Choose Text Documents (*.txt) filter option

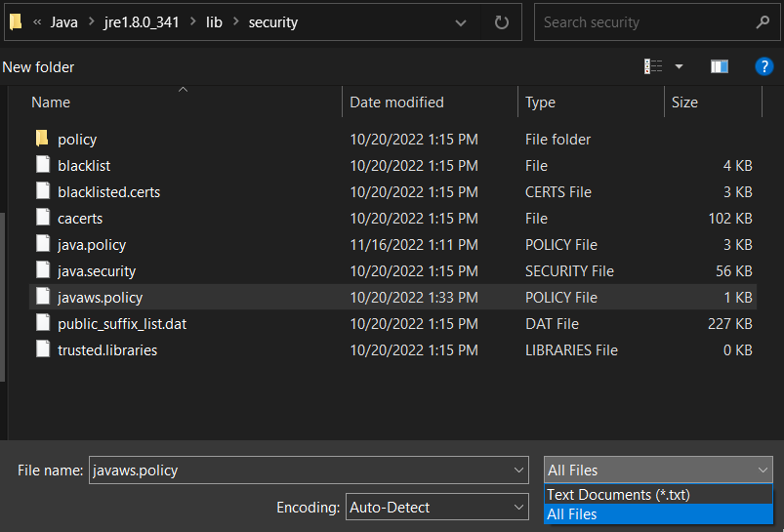click(x=658, y=495)
